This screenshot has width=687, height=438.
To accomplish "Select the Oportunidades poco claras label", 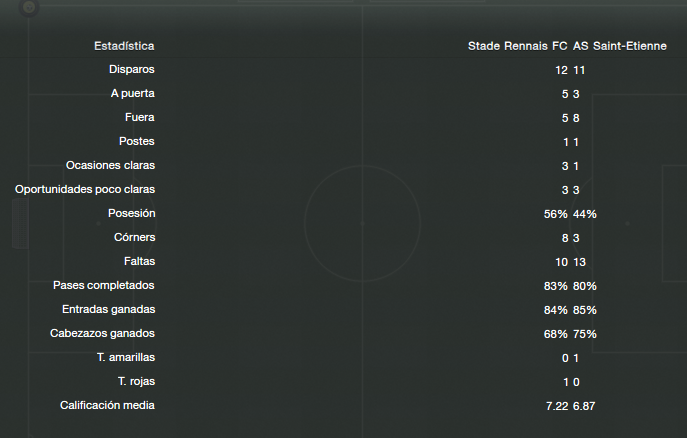I will coord(85,190).
